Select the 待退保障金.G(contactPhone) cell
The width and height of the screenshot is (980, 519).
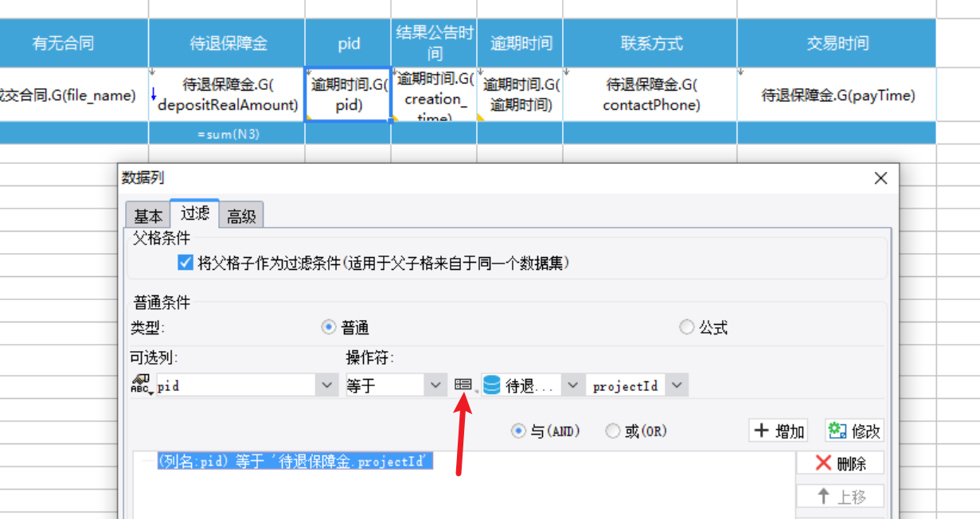click(650, 95)
